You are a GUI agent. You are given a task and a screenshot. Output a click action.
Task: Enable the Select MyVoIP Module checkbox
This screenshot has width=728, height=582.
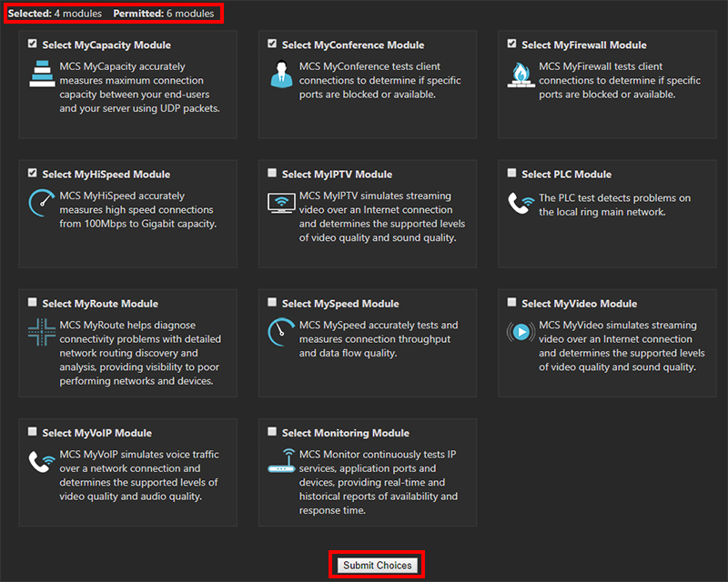click(x=33, y=430)
